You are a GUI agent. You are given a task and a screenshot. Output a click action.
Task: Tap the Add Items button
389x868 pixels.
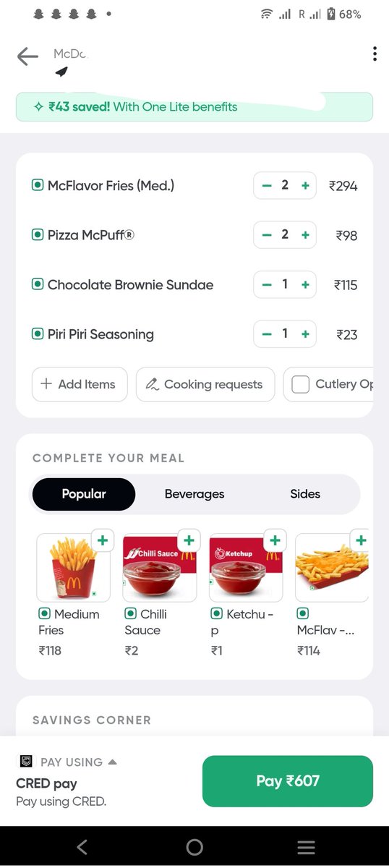coord(80,384)
